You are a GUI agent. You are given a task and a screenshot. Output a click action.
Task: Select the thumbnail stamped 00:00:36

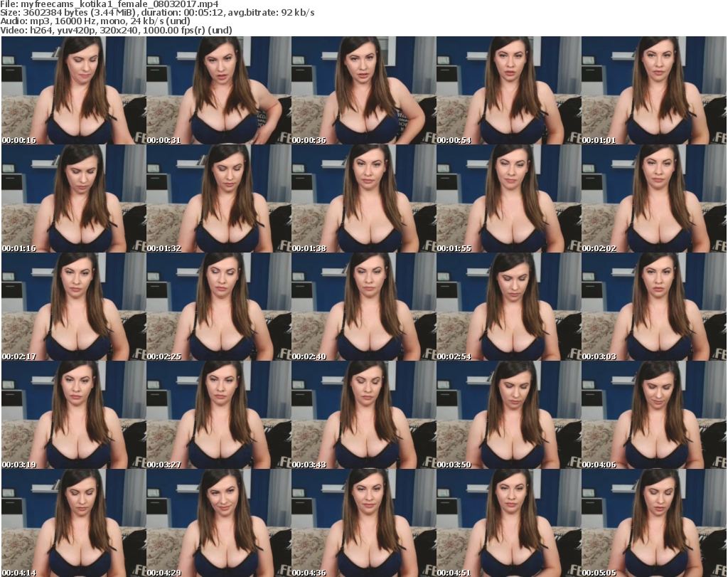coord(364,90)
